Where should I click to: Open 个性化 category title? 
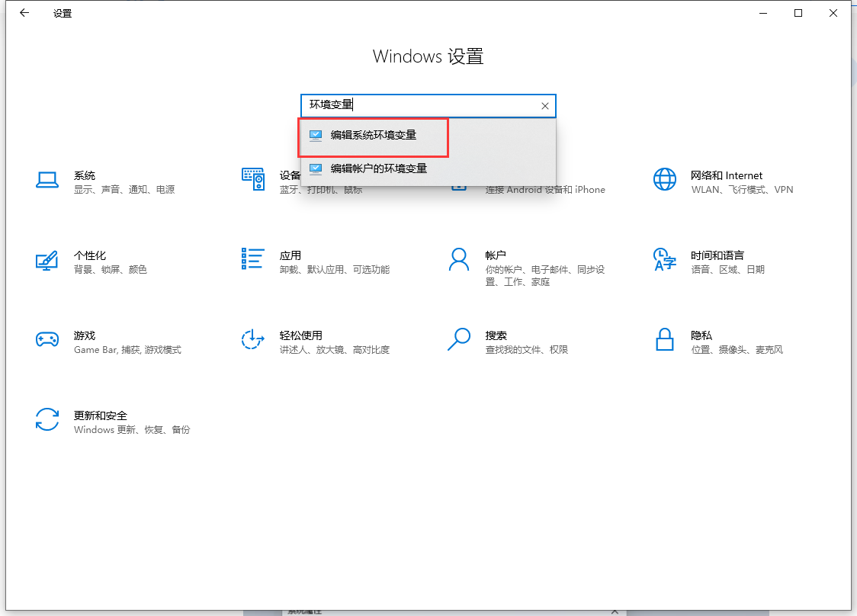(x=90, y=256)
